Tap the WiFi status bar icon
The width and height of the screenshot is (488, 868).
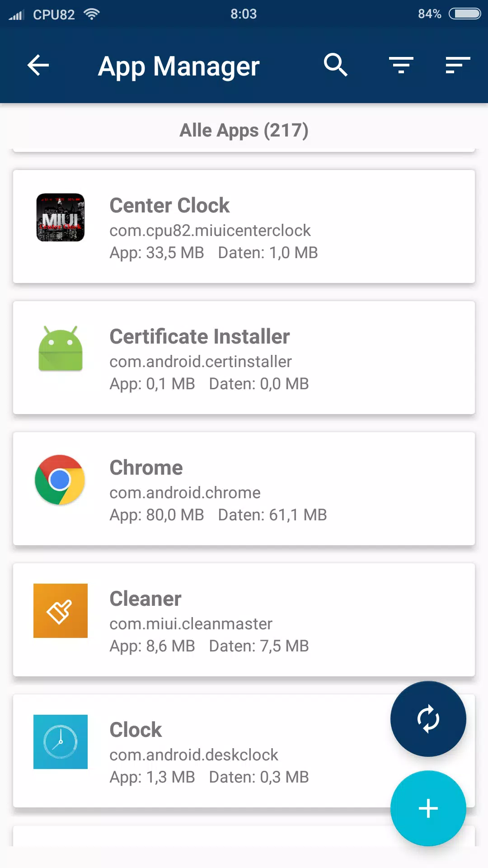point(92,14)
